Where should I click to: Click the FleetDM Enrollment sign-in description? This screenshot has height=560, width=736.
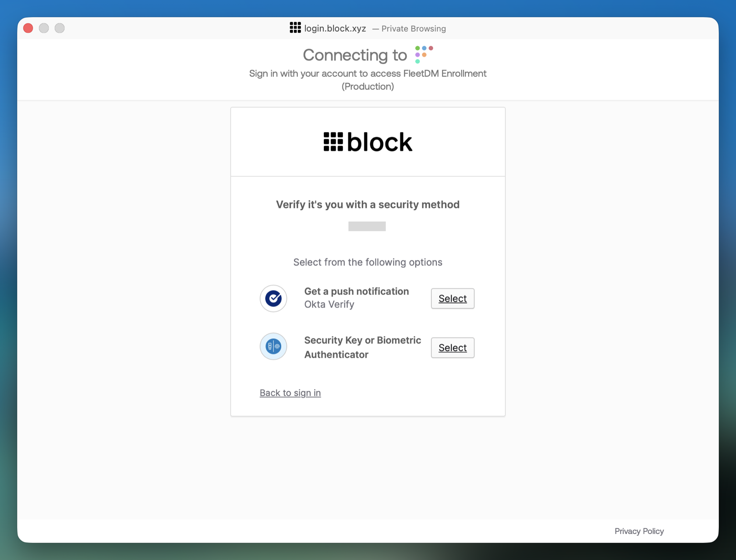coord(368,80)
